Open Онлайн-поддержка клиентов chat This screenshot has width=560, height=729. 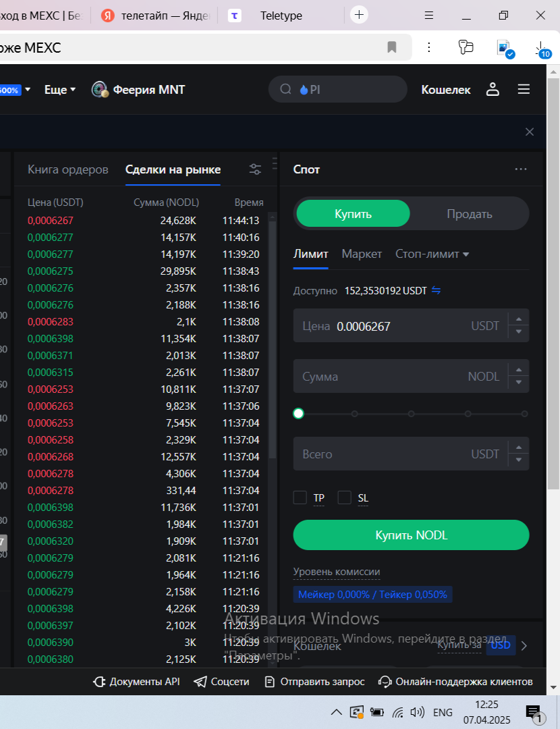click(x=455, y=682)
